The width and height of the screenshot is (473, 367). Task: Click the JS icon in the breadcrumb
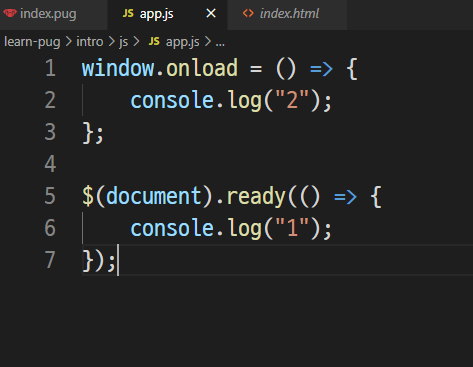(154, 41)
